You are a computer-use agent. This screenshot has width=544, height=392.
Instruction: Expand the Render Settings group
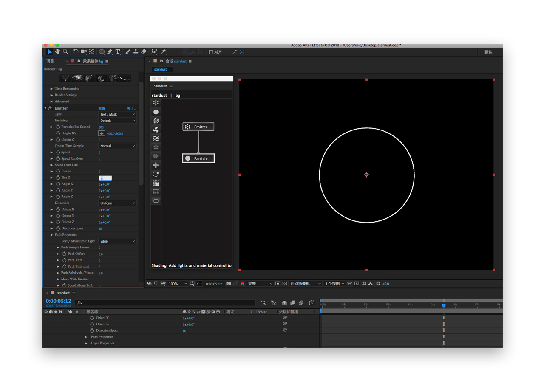[x=52, y=95]
